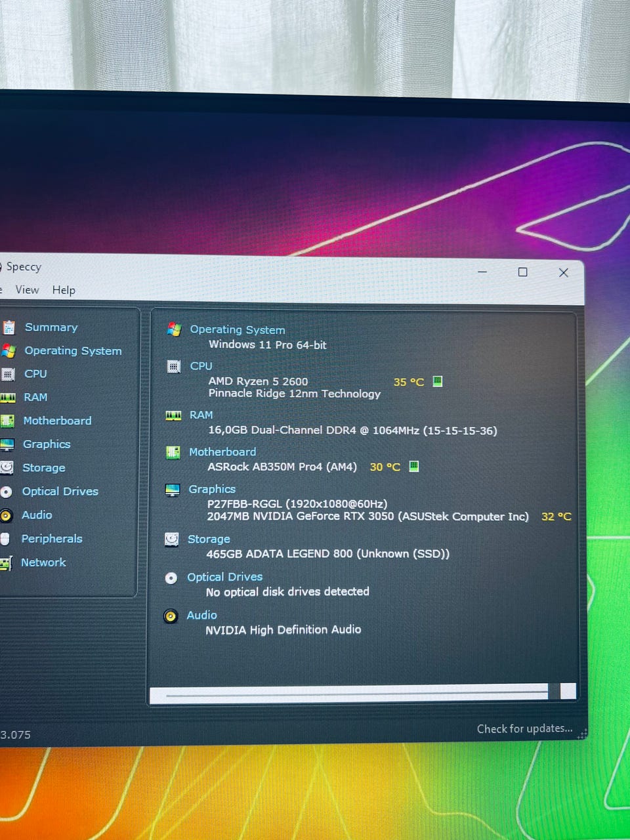Click Pinnacle Ridge 12nm Technology text
630x840 pixels.
click(295, 394)
